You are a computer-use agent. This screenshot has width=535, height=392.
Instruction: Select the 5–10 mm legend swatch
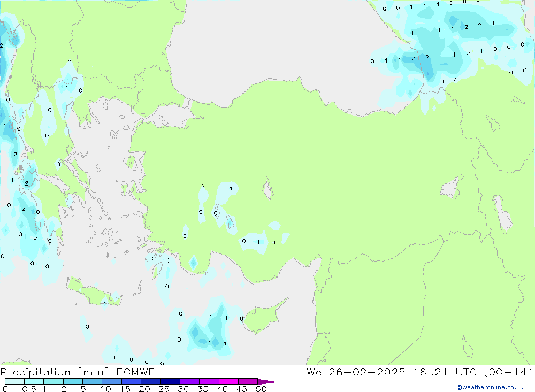pos(93,381)
